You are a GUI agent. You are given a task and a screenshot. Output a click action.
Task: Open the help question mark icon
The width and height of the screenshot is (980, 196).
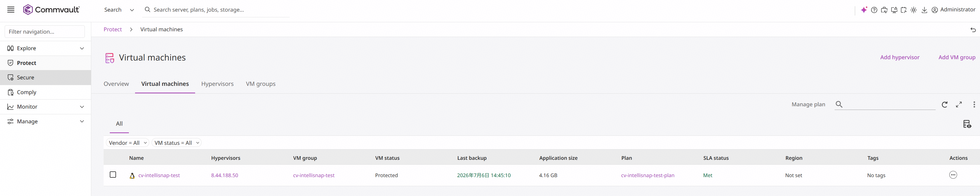click(874, 10)
